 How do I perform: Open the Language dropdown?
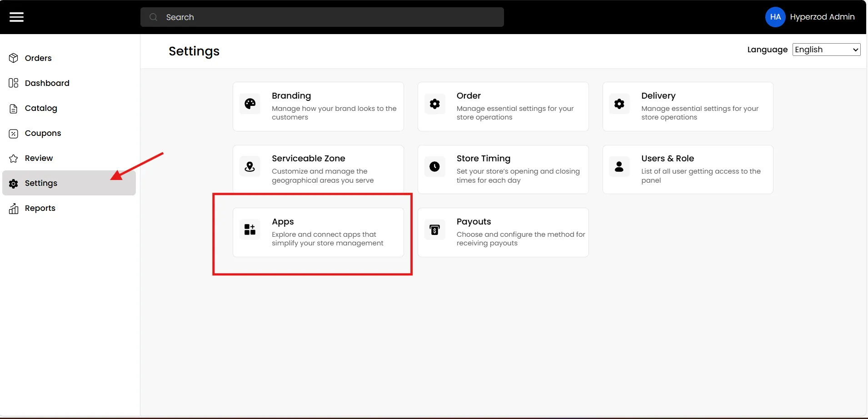pyautogui.click(x=827, y=50)
